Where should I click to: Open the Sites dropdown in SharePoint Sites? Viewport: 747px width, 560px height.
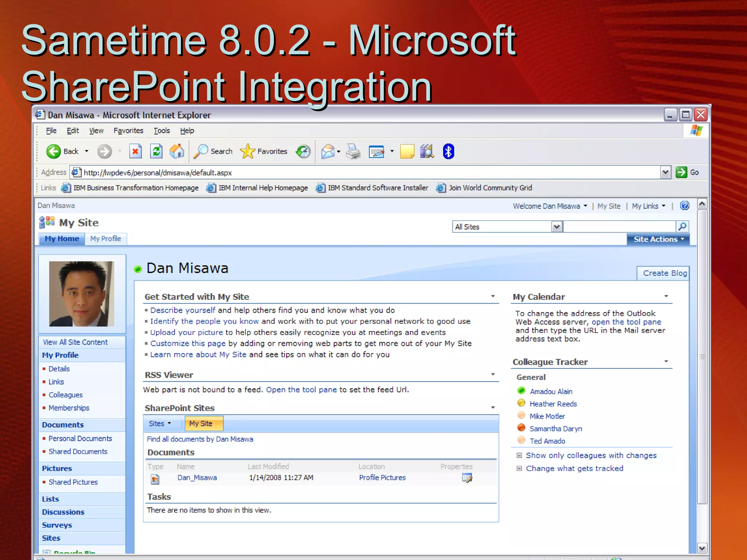coord(160,424)
